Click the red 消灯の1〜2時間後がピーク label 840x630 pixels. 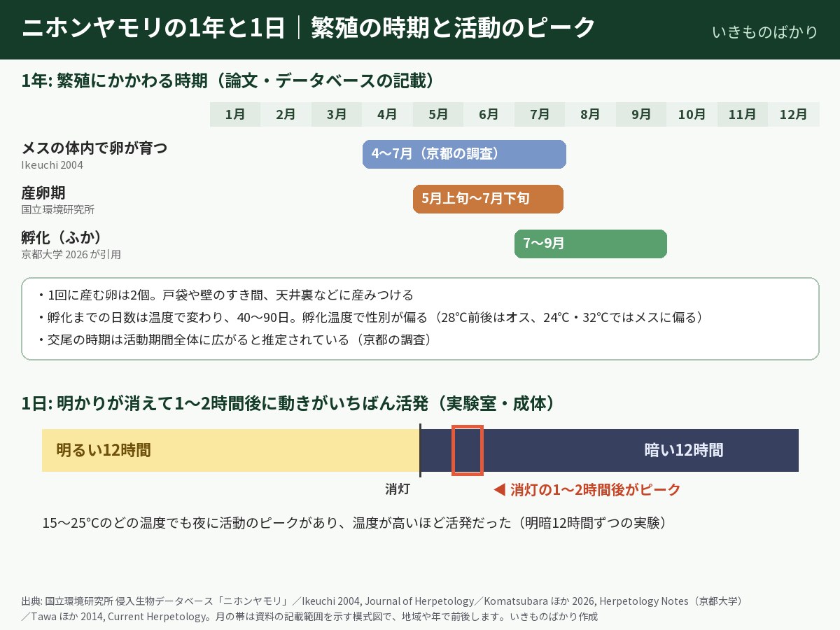click(x=595, y=489)
